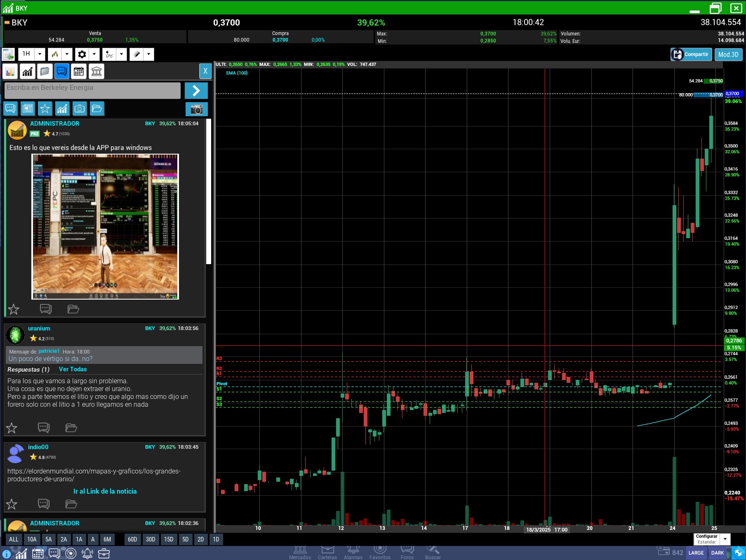
Task: Select the ALL time range
Action: click(x=14, y=539)
